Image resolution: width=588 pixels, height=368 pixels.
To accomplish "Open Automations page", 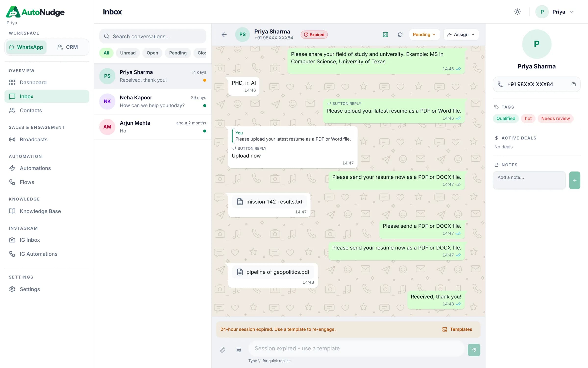I will click(47, 168).
